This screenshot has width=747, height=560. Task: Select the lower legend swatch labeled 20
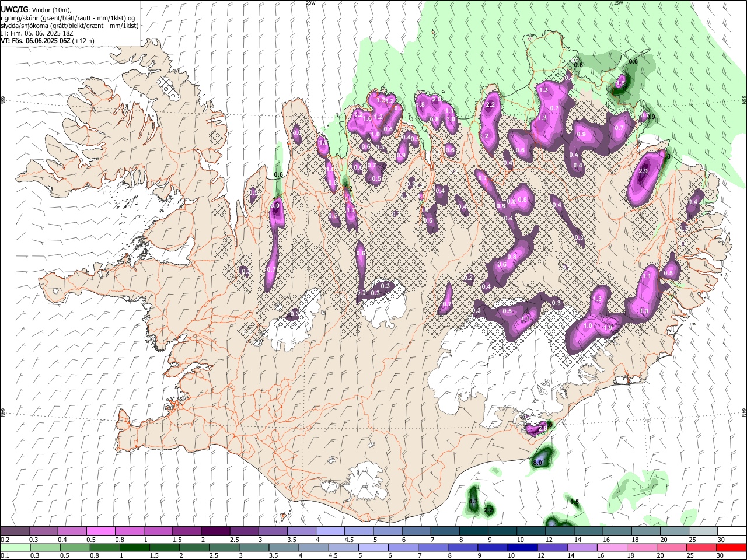pos(671,547)
